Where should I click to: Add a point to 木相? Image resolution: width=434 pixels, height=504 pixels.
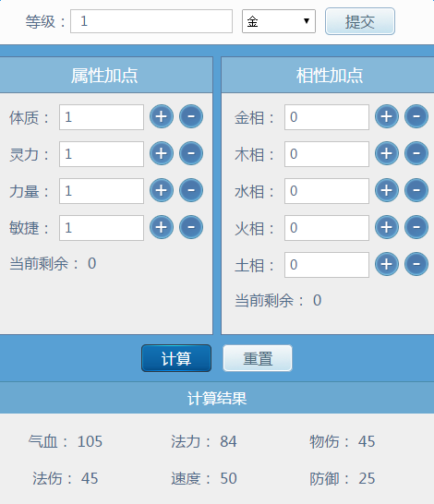click(x=387, y=153)
